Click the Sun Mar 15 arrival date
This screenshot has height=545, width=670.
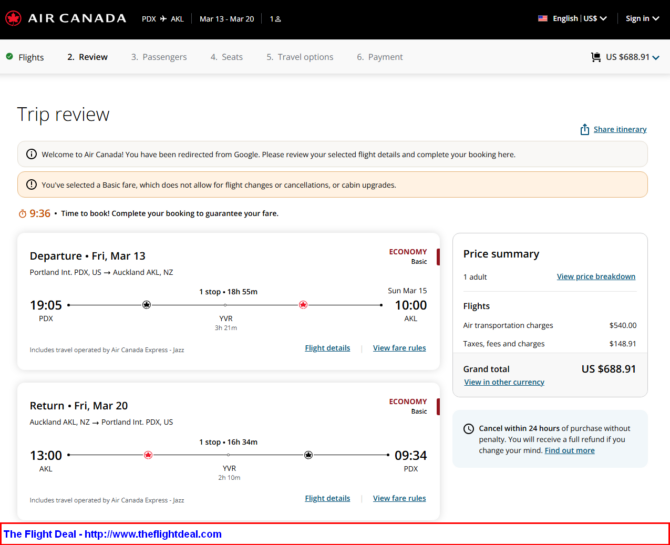click(x=407, y=291)
